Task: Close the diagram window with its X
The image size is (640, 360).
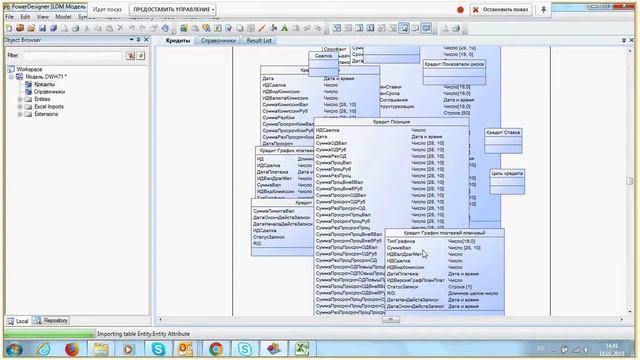Action: 631,40
